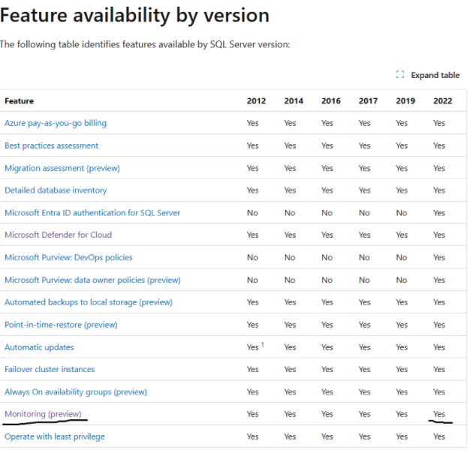Viewport: 476px width, 453px height.
Task: Click 2012 Yes cell for Automatic updates
Action: tap(252, 347)
